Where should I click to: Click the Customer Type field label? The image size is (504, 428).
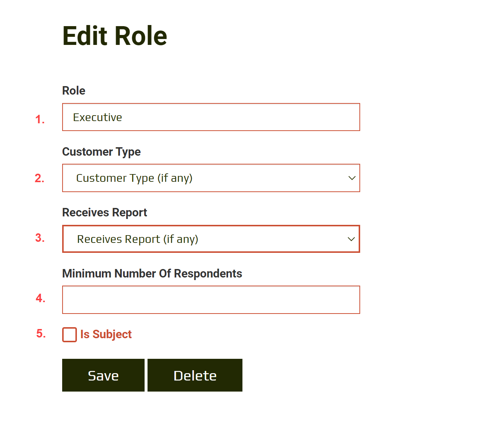click(102, 152)
